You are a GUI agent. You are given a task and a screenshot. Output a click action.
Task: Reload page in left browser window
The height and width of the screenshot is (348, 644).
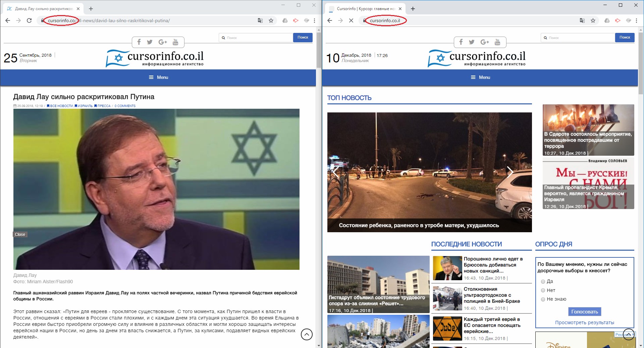pyautogui.click(x=29, y=20)
